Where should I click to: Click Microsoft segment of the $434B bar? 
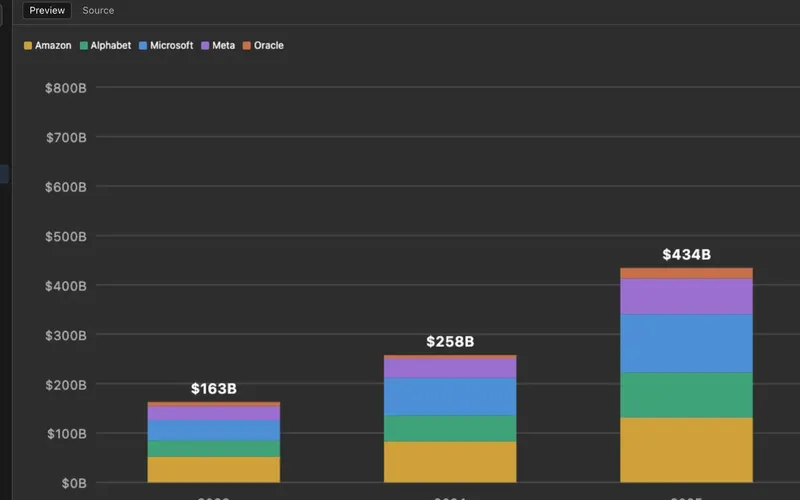point(686,343)
